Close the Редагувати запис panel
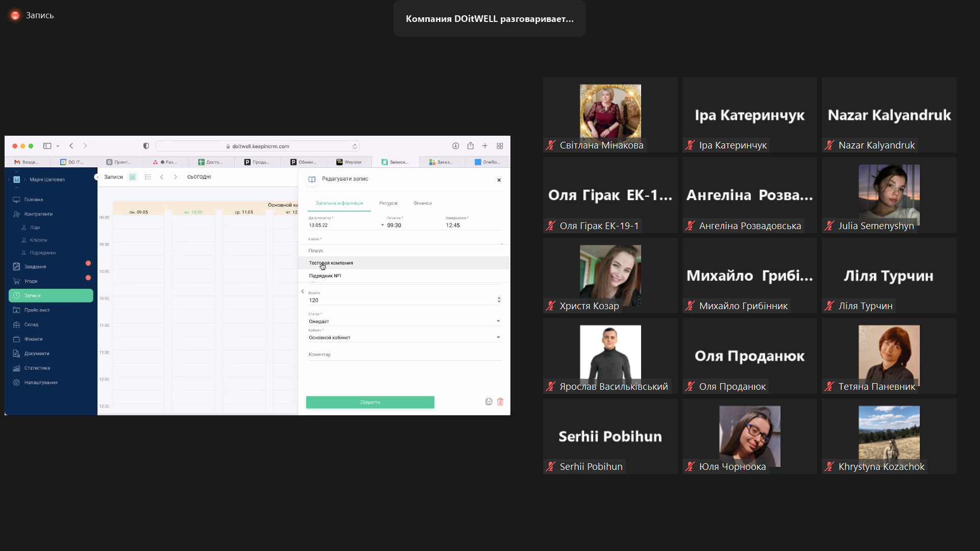This screenshot has width=980, height=551. tap(499, 180)
